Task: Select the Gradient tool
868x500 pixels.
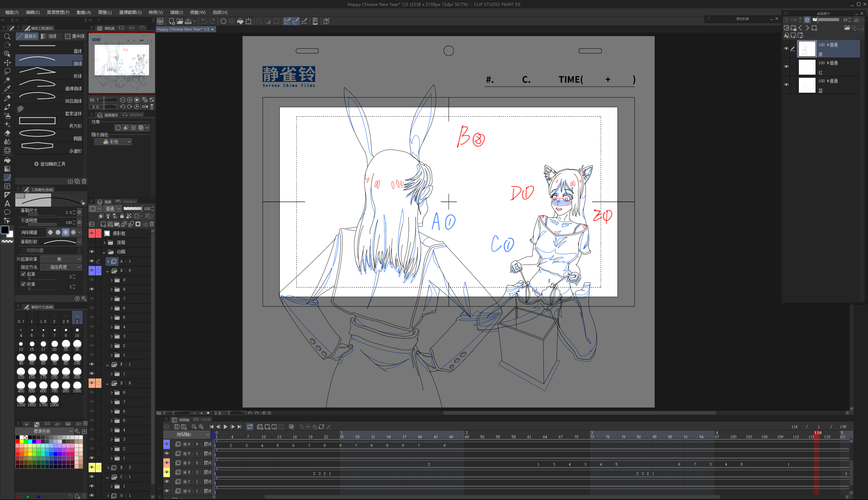Action: tap(7, 169)
